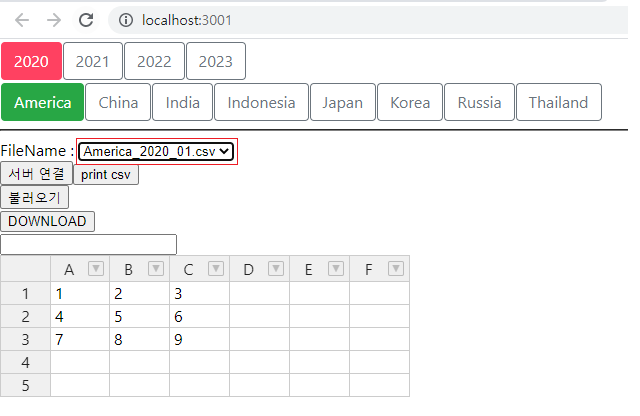Choose the China country tab
Screen dimensions: 640x416
click(118, 102)
